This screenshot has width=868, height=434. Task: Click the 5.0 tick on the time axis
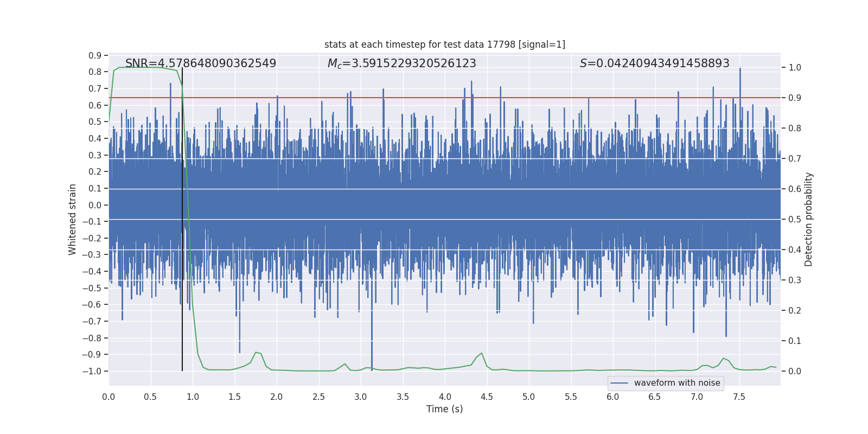click(x=529, y=397)
